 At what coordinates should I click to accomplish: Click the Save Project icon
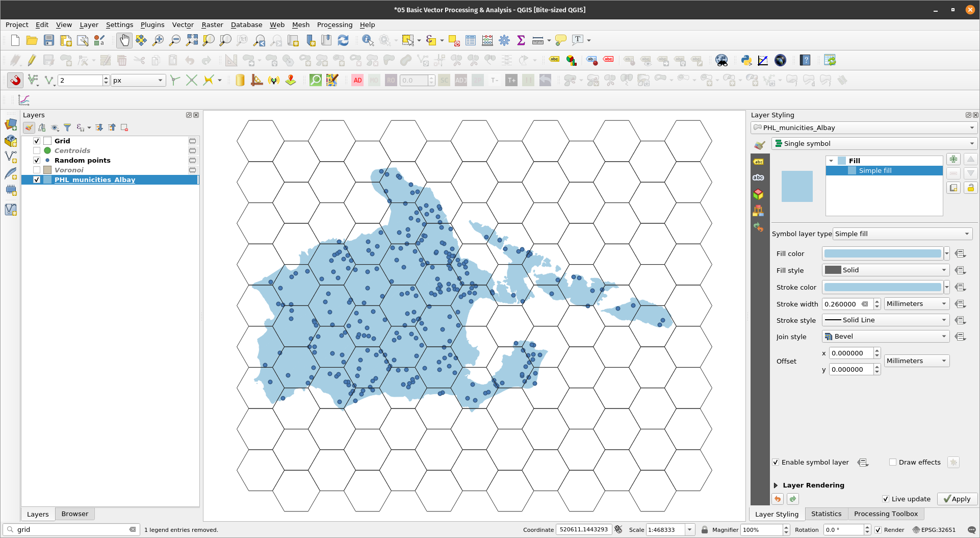pyautogui.click(x=49, y=40)
